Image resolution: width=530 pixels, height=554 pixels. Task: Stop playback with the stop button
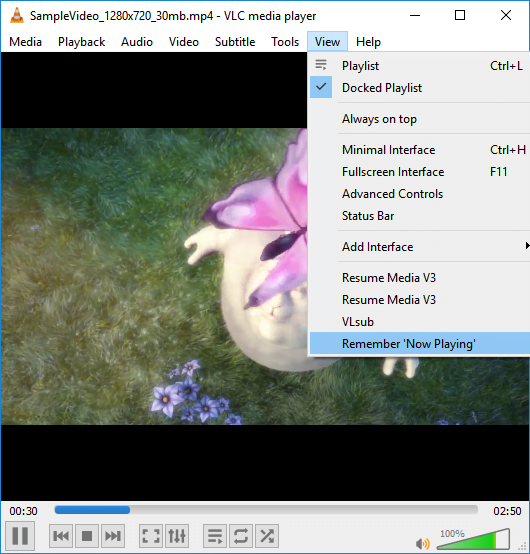(x=87, y=536)
